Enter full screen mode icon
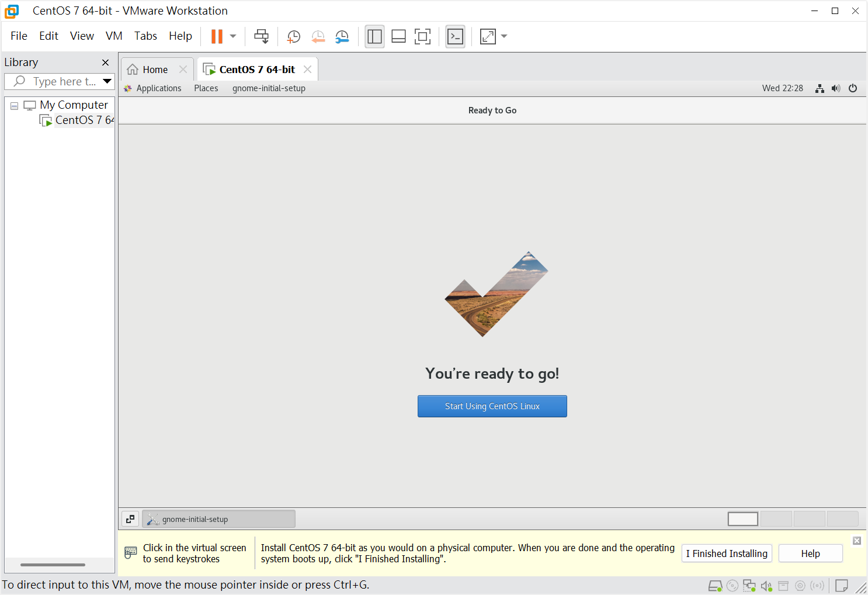 (422, 36)
